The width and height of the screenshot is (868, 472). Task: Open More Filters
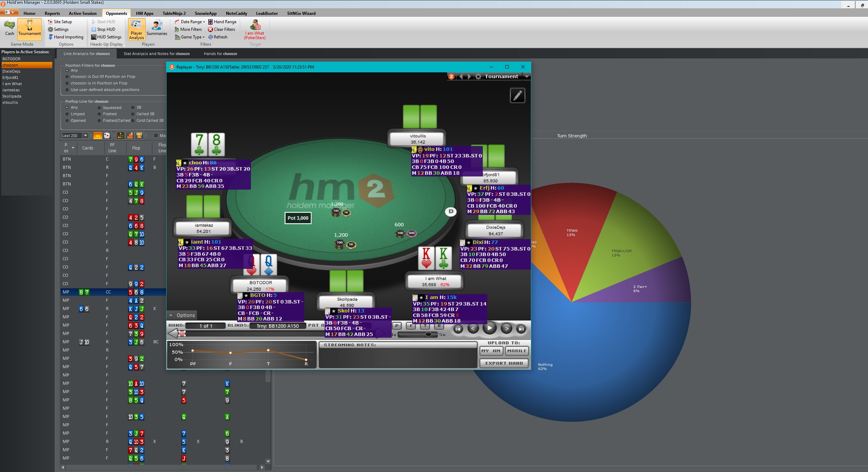click(188, 29)
